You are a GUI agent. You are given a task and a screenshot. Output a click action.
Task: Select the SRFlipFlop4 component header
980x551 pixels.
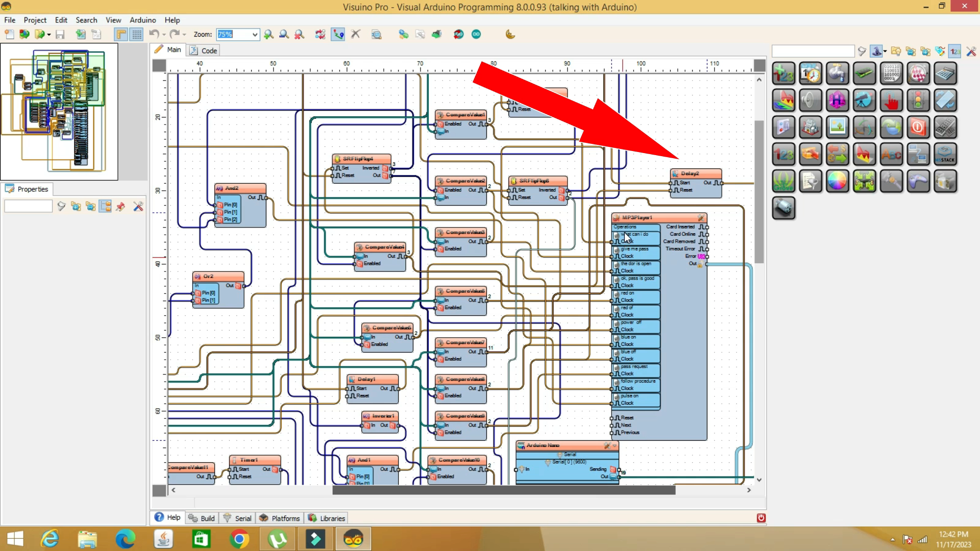361,159
